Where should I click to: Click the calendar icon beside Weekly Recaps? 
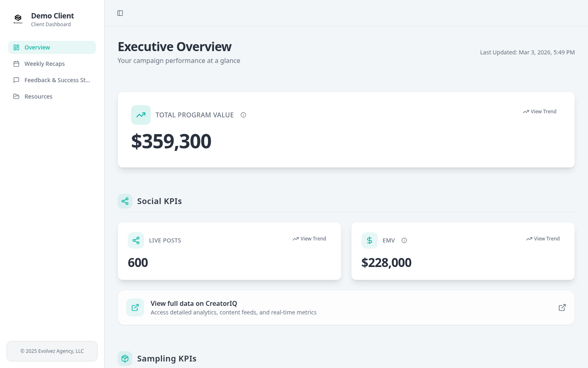pos(16,64)
